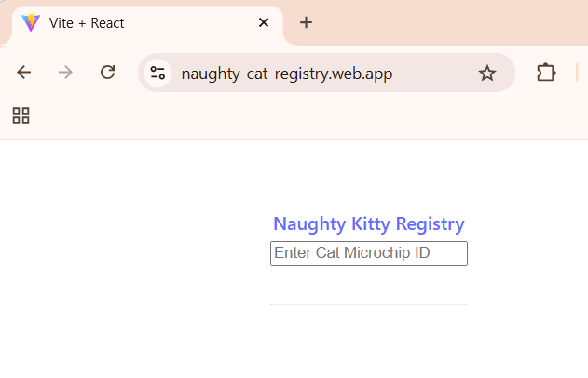Click the vertical bar right of Extensions icon

(577, 73)
